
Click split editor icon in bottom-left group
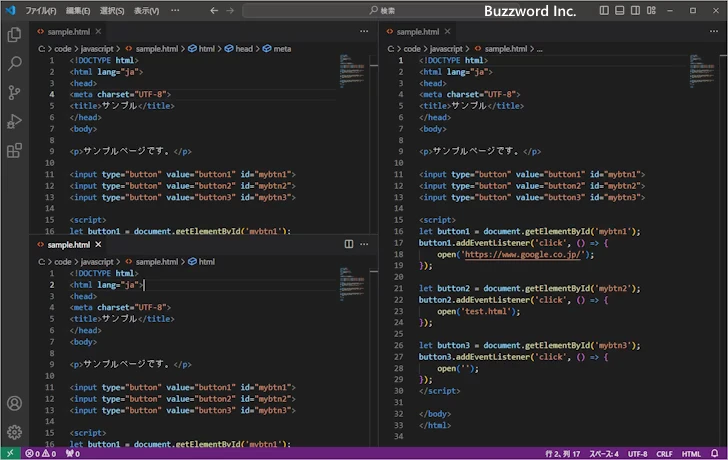point(349,244)
